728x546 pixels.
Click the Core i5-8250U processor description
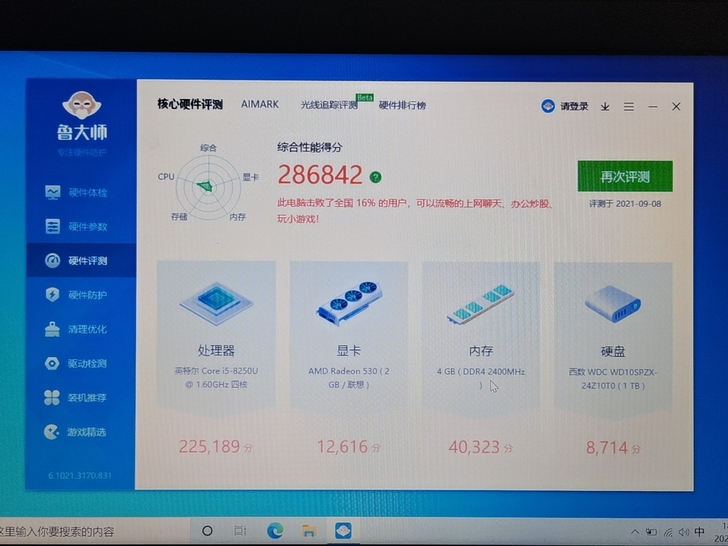tap(216, 377)
